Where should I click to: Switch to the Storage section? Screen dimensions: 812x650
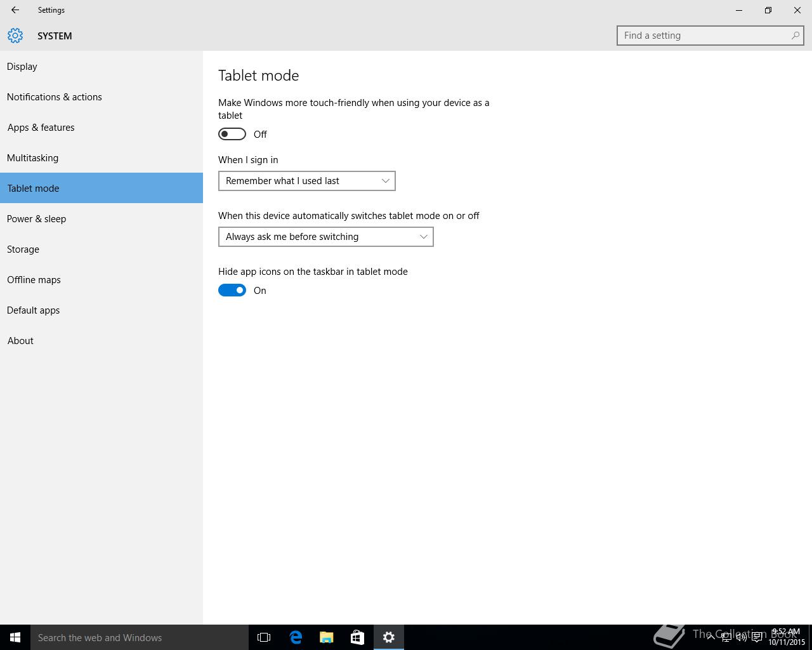(x=23, y=249)
